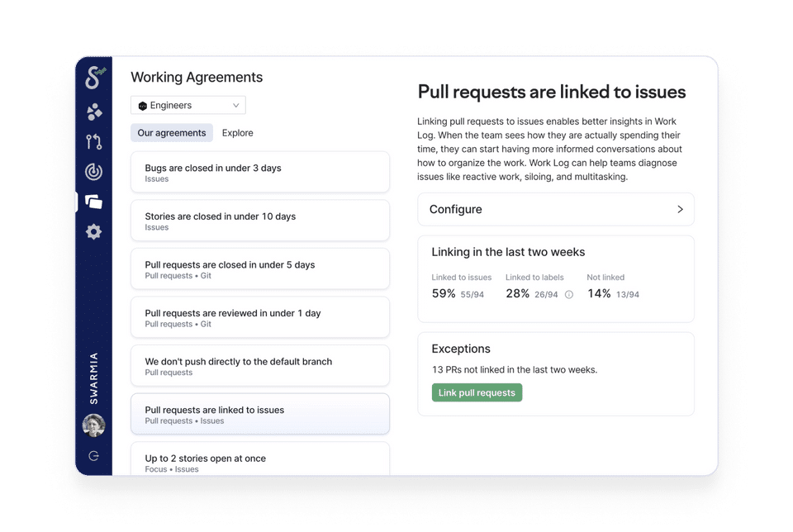
Task: Open Up to 2 stories open at once
Action: (x=259, y=461)
